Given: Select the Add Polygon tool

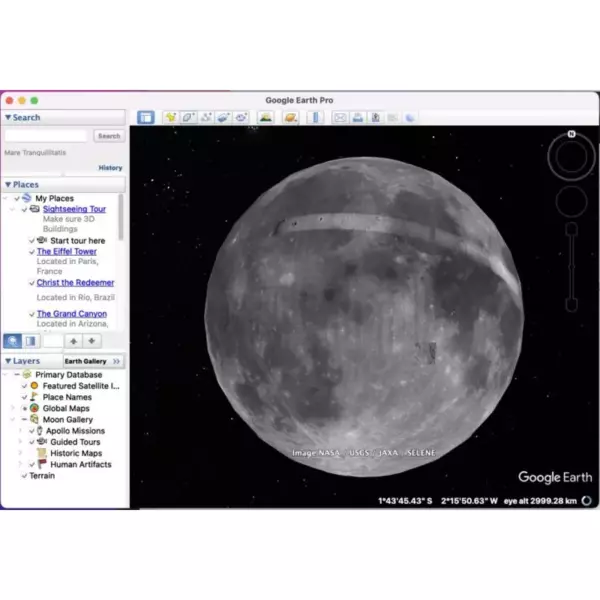Looking at the screenshot, I should pyautogui.click(x=188, y=117).
